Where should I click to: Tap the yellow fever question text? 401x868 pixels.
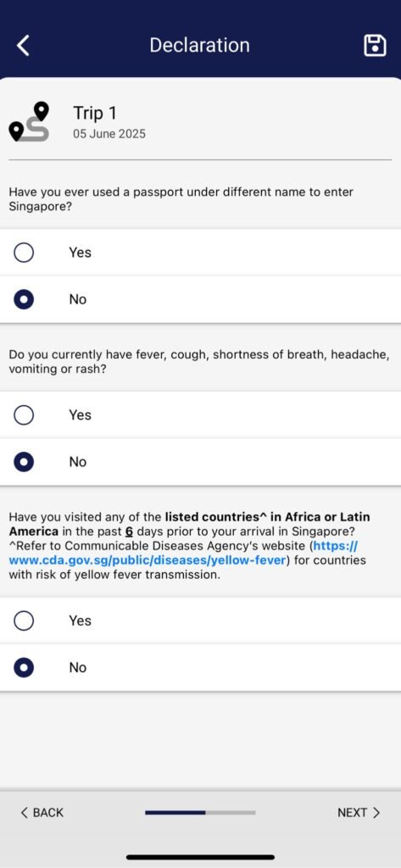click(x=189, y=546)
